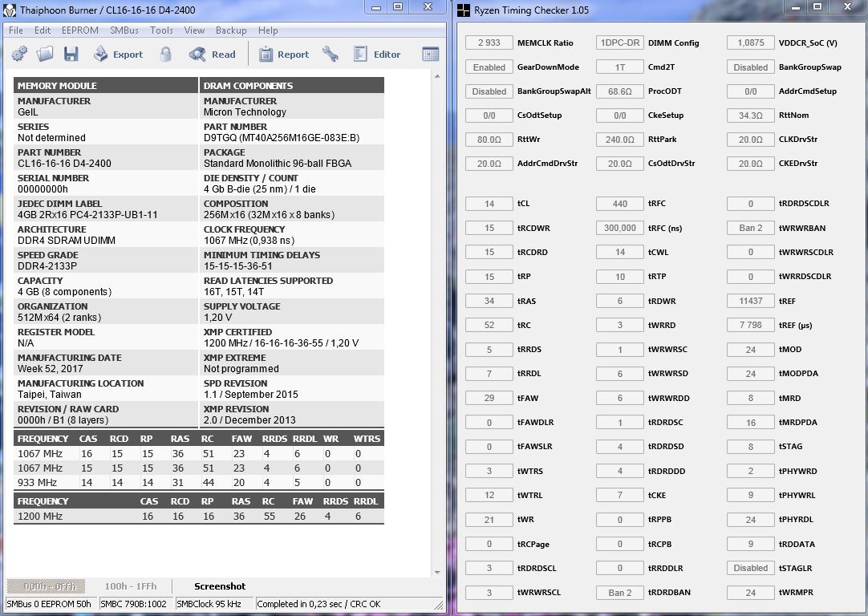Open the View menu
The image size is (868, 616).
click(x=194, y=30)
